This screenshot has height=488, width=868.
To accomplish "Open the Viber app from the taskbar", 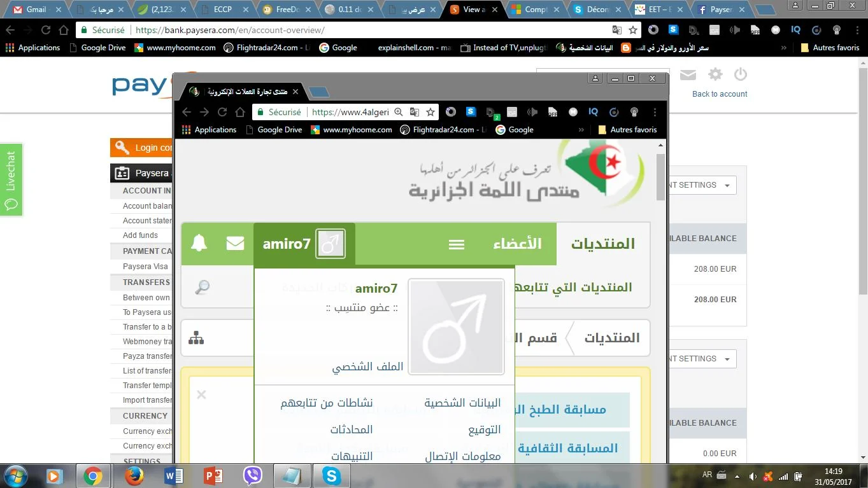I will pos(253,475).
